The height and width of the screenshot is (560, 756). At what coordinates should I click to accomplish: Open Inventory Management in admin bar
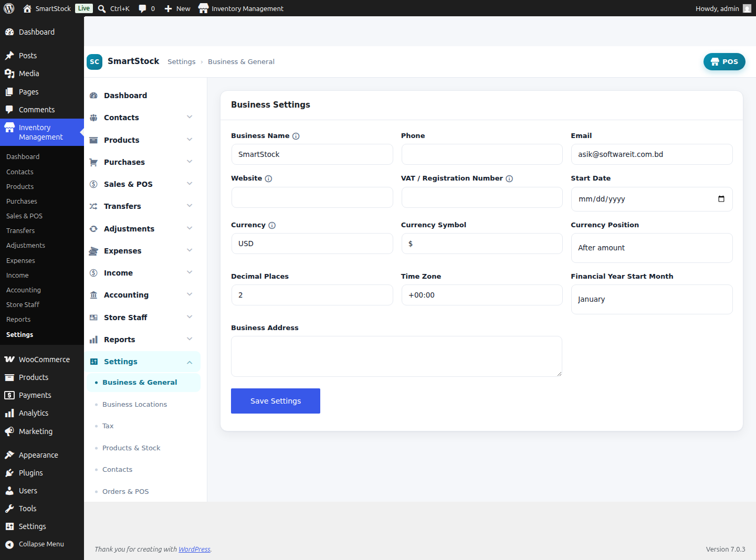pyautogui.click(x=241, y=8)
